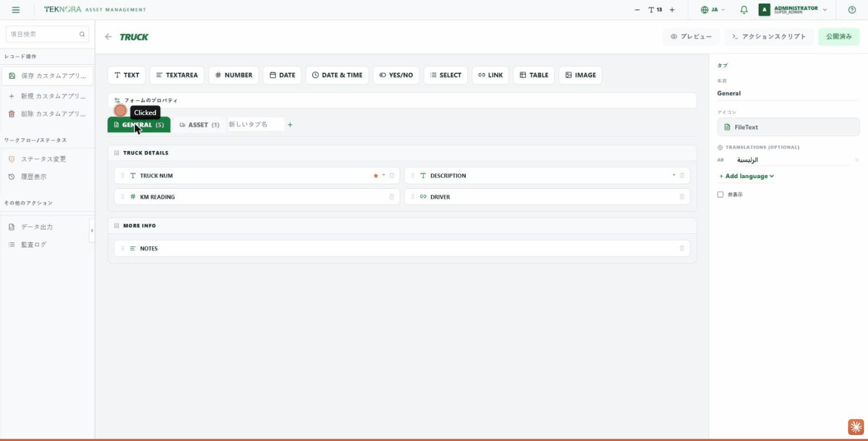Click the 新しいタブ名 new tab name field
The image size is (868, 441).
coord(255,124)
